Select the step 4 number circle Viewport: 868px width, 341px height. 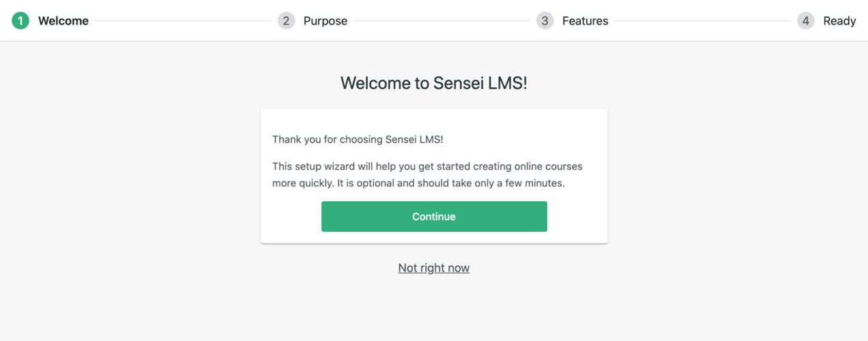click(805, 20)
